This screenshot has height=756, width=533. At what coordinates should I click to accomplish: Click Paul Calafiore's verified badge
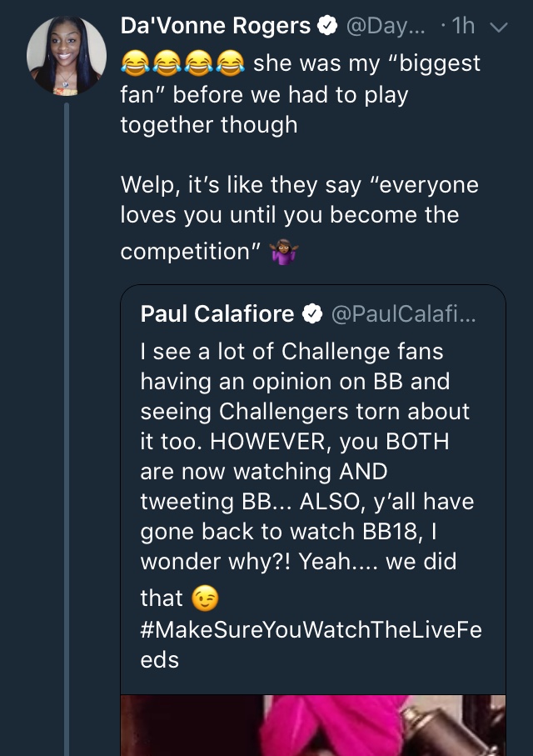tap(312, 314)
